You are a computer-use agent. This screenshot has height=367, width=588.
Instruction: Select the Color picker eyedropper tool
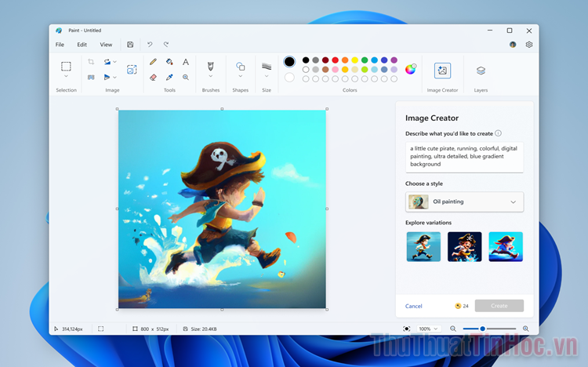point(169,78)
